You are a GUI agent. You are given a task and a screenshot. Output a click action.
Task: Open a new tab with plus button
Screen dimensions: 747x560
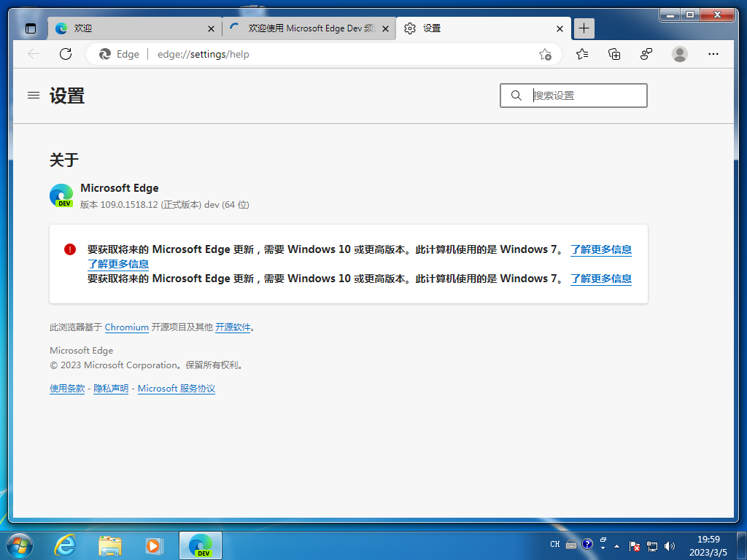tap(584, 28)
